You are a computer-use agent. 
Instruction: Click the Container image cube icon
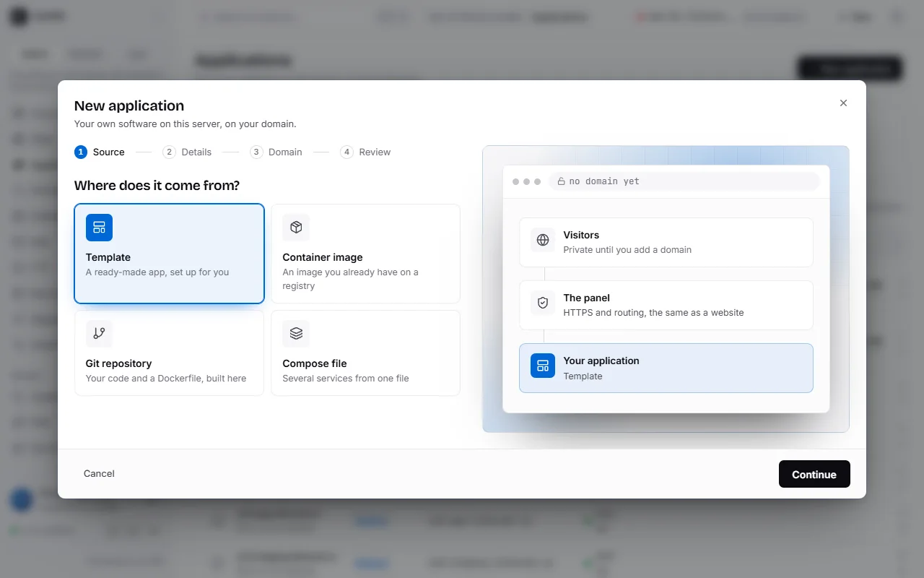(296, 228)
